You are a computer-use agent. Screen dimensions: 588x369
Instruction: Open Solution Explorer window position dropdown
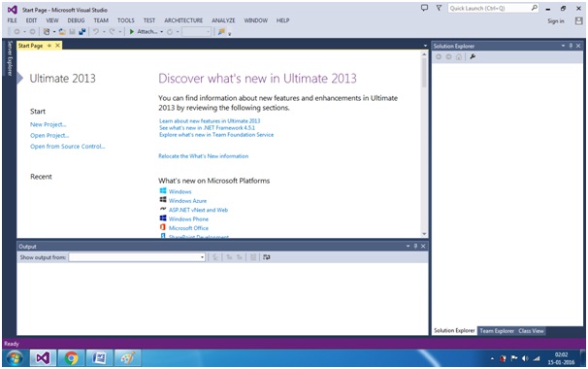click(563, 46)
